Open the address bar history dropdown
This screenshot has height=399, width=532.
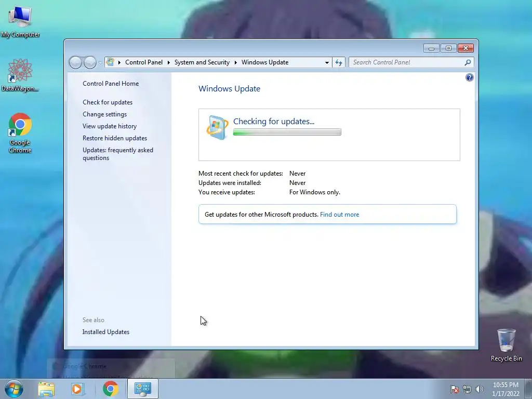pyautogui.click(x=327, y=62)
